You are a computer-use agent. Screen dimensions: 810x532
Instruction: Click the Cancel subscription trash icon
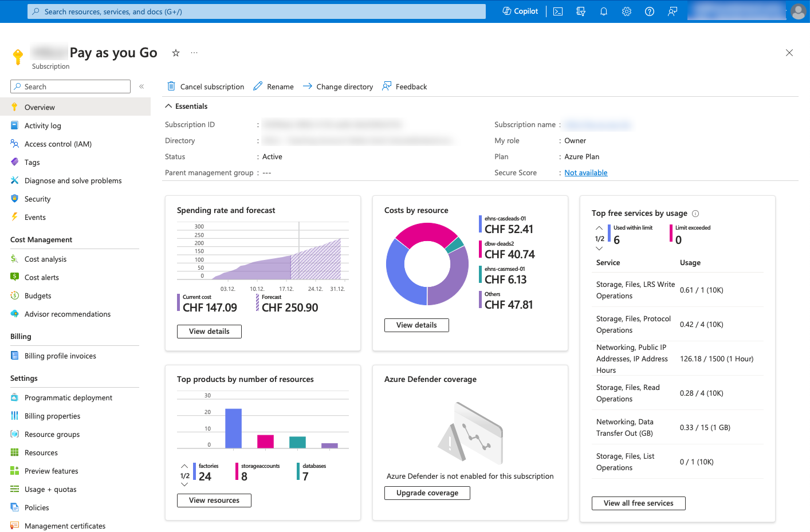171,86
